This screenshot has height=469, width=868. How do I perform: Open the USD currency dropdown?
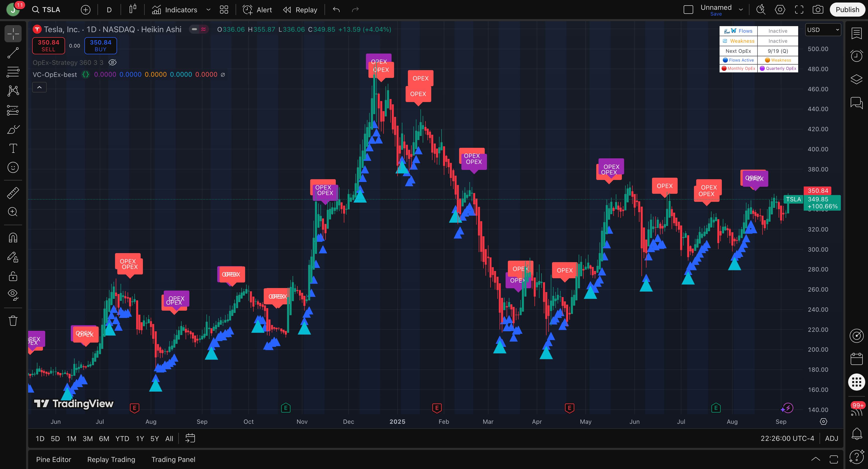tap(823, 30)
